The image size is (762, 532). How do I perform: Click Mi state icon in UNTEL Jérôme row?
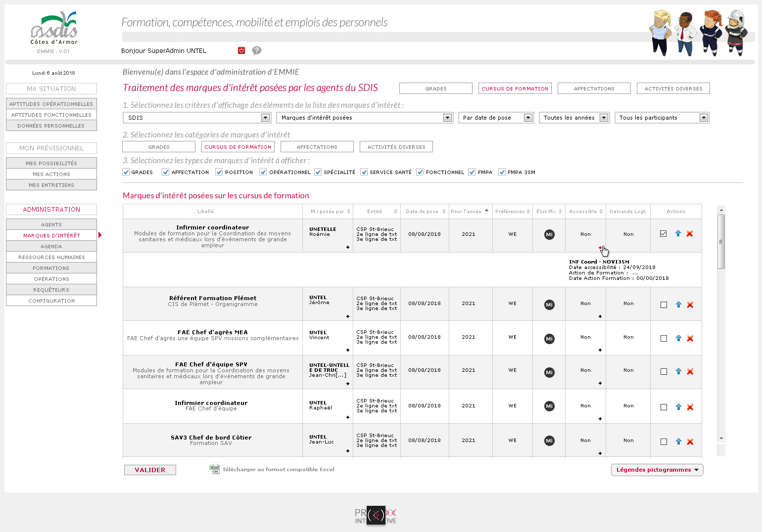click(x=549, y=305)
